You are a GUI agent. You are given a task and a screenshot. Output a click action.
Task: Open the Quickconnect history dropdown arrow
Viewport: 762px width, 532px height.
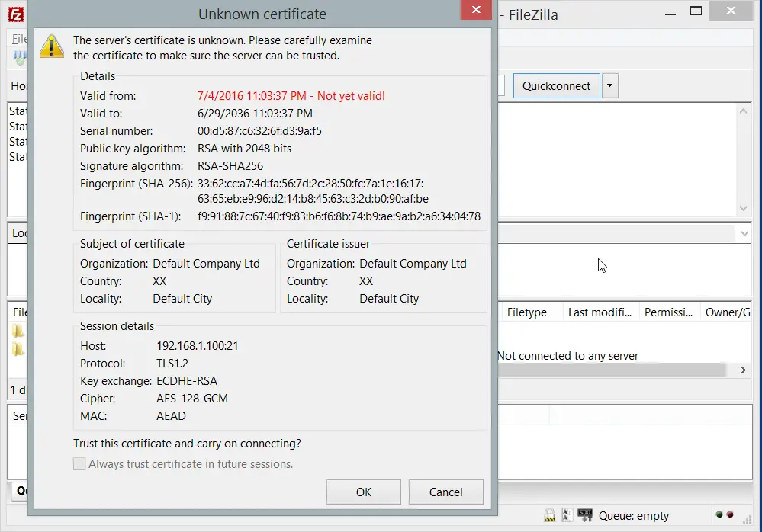pyautogui.click(x=610, y=86)
